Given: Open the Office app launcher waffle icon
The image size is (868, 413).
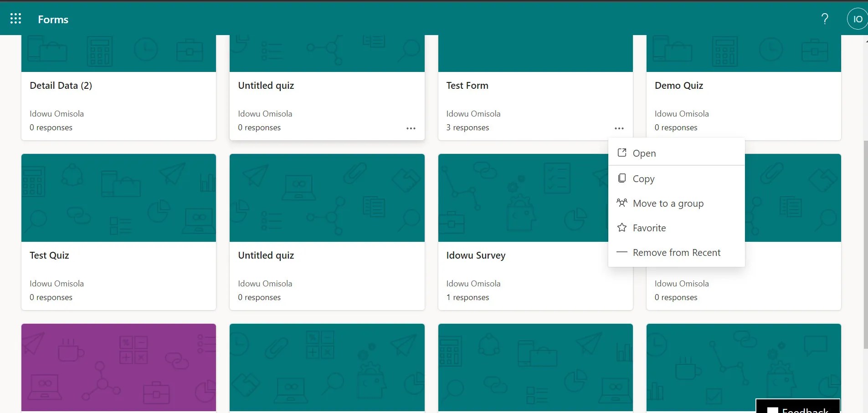Looking at the screenshot, I should pyautogui.click(x=15, y=18).
